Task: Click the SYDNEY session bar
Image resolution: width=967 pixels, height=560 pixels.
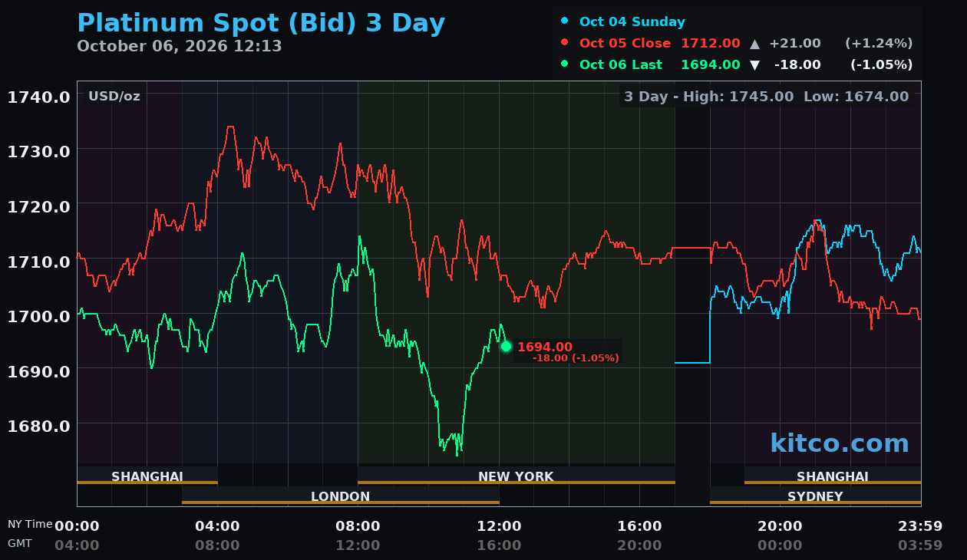Action: 815,496
